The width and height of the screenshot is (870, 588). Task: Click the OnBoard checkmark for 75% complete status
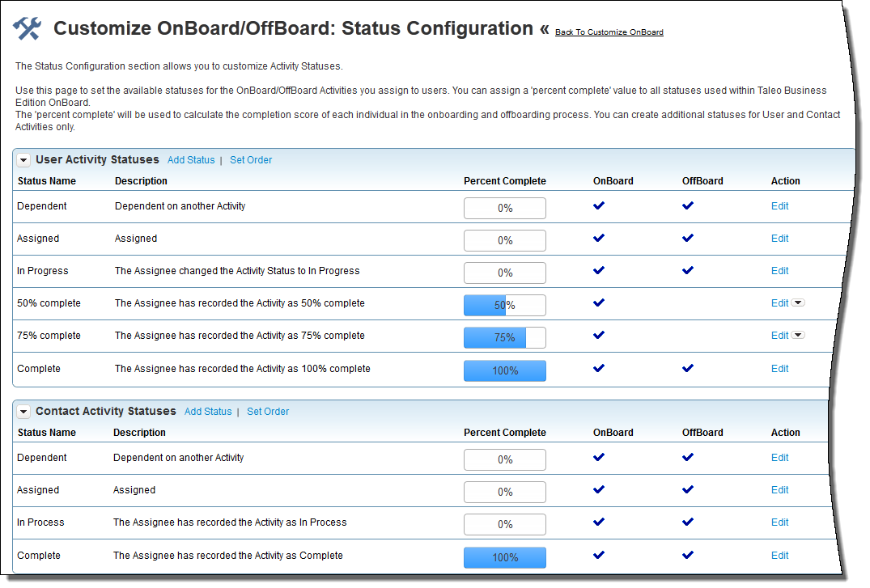pyautogui.click(x=599, y=335)
